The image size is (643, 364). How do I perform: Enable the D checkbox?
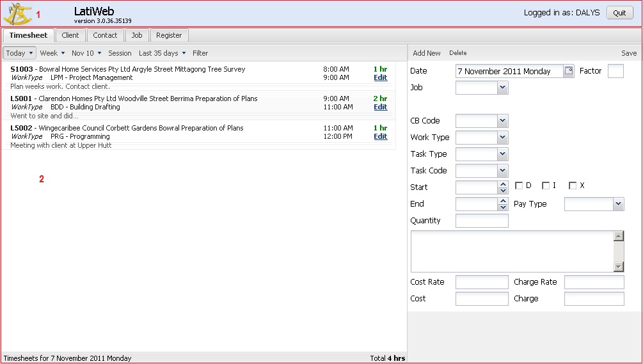pos(519,186)
